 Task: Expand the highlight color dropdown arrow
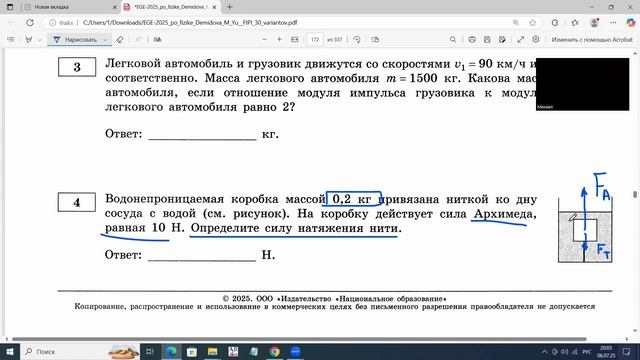[x=40, y=40]
